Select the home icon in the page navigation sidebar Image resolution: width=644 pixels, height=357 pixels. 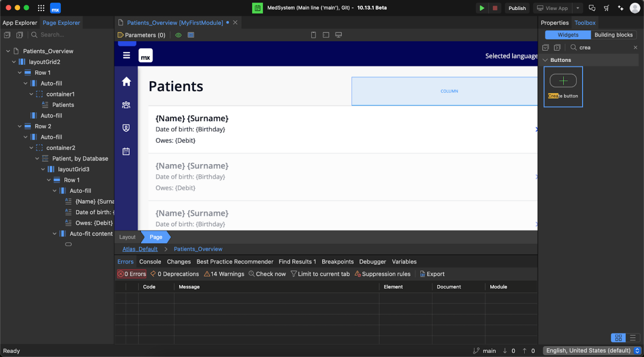tap(126, 82)
